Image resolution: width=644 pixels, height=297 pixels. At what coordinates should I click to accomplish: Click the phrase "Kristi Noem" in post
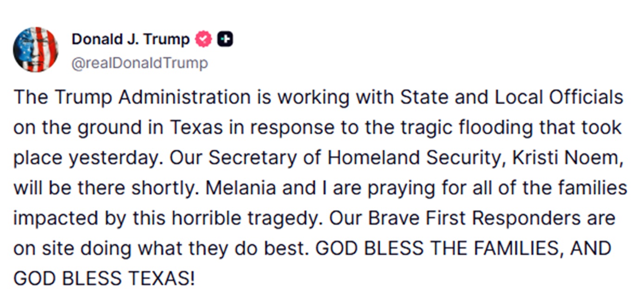(x=565, y=158)
